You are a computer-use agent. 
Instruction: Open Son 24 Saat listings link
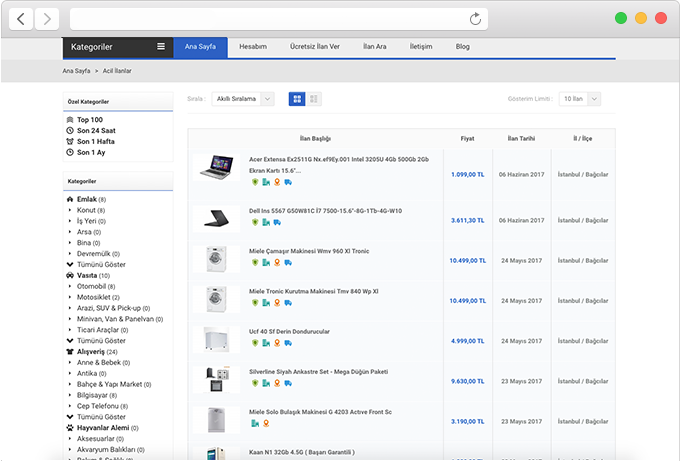coord(97,131)
